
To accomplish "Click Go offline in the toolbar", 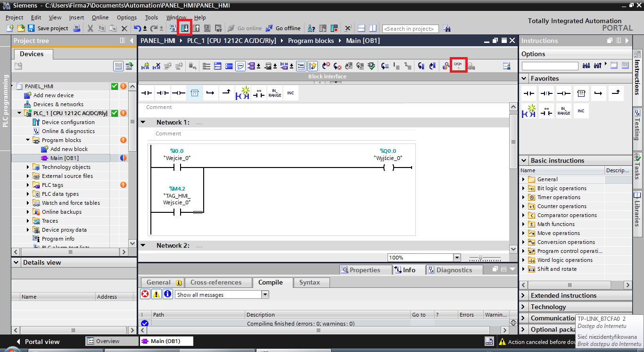I will (283, 28).
